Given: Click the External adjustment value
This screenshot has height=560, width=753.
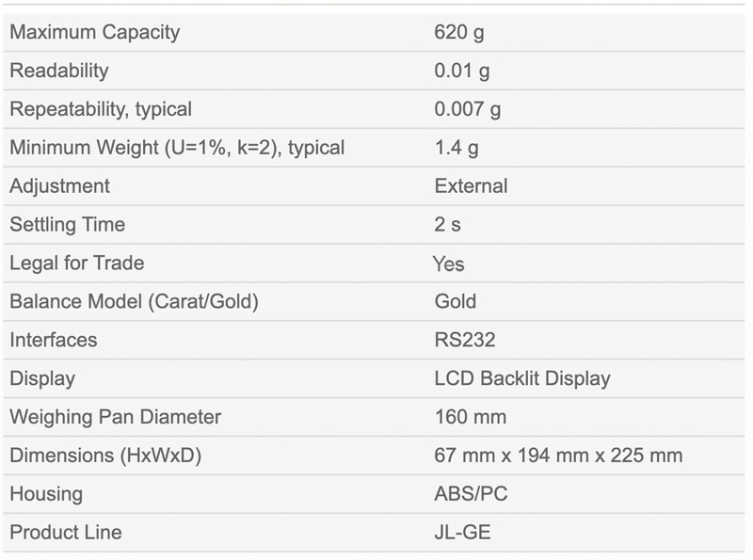Looking at the screenshot, I should point(472,185).
